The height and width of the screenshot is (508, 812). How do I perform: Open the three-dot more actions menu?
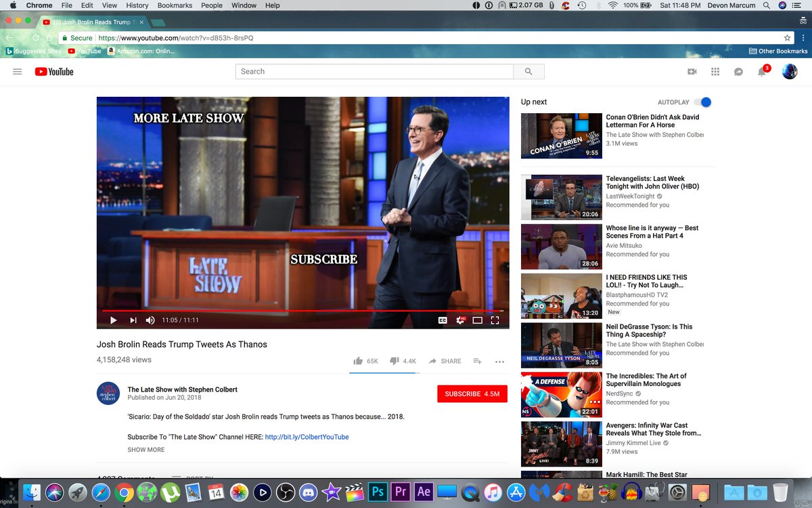pyautogui.click(x=499, y=362)
